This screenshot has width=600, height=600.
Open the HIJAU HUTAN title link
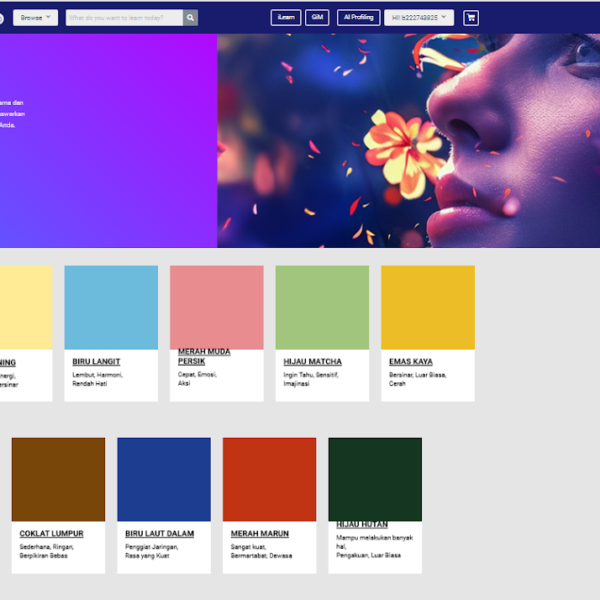pyautogui.click(x=362, y=525)
